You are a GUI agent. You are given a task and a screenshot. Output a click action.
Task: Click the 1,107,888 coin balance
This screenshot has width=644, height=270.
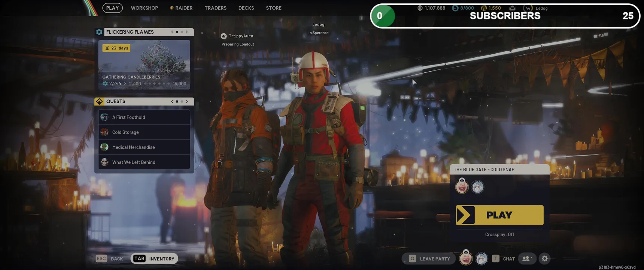pyautogui.click(x=435, y=8)
